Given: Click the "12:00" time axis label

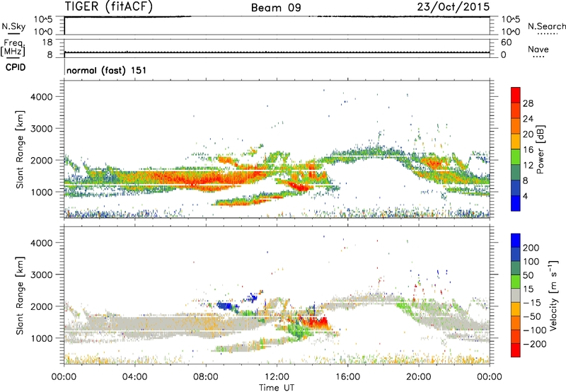Looking at the screenshot, I should pos(277,377).
